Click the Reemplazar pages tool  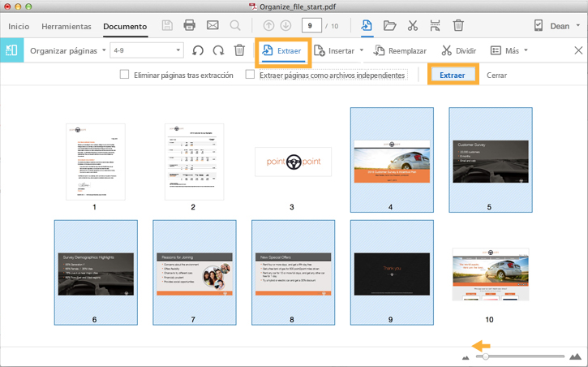(x=400, y=50)
